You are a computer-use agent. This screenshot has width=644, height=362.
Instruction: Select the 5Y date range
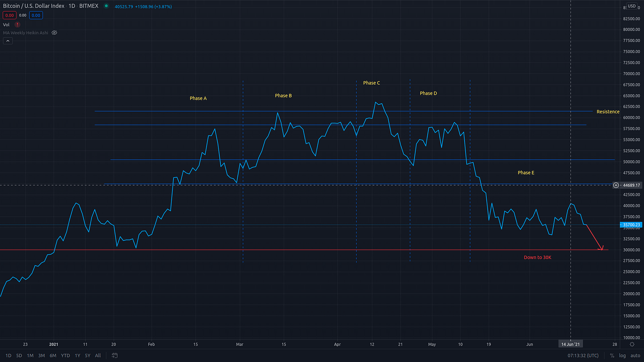click(x=87, y=356)
